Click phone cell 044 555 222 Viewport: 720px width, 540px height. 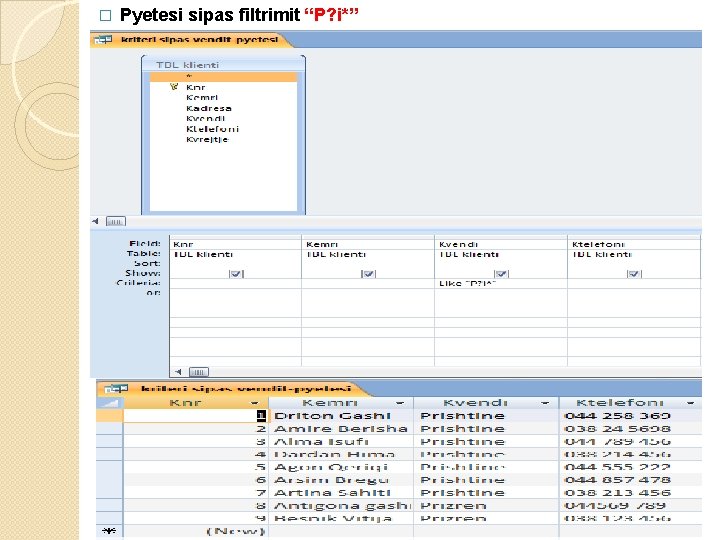[x=630, y=467]
